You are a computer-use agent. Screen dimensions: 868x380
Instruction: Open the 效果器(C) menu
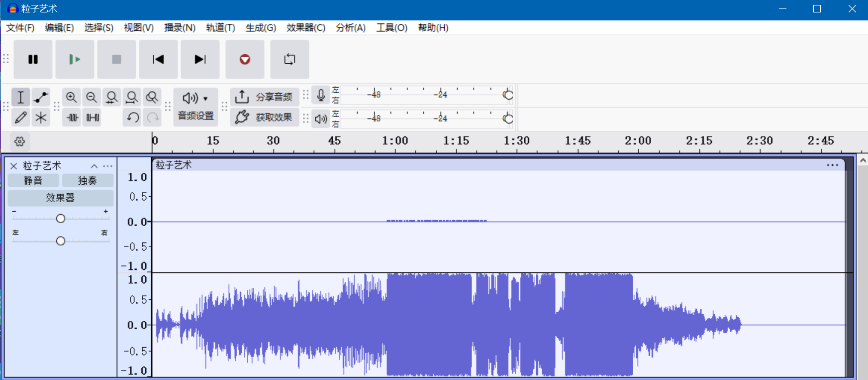[x=305, y=28]
